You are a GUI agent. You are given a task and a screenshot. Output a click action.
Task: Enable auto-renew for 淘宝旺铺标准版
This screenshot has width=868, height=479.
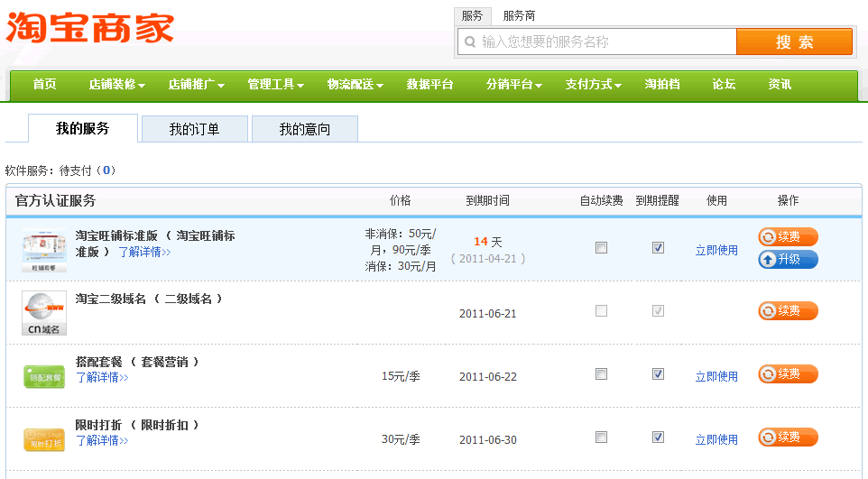pos(601,247)
